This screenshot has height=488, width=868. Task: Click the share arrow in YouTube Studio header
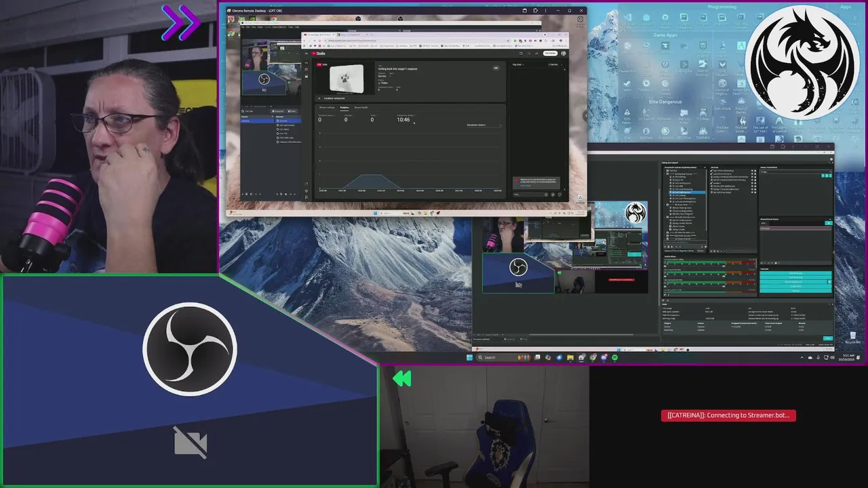point(536,54)
